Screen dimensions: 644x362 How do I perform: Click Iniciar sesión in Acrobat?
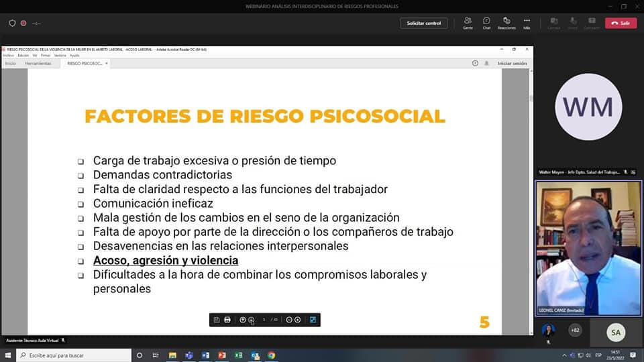tap(512, 64)
